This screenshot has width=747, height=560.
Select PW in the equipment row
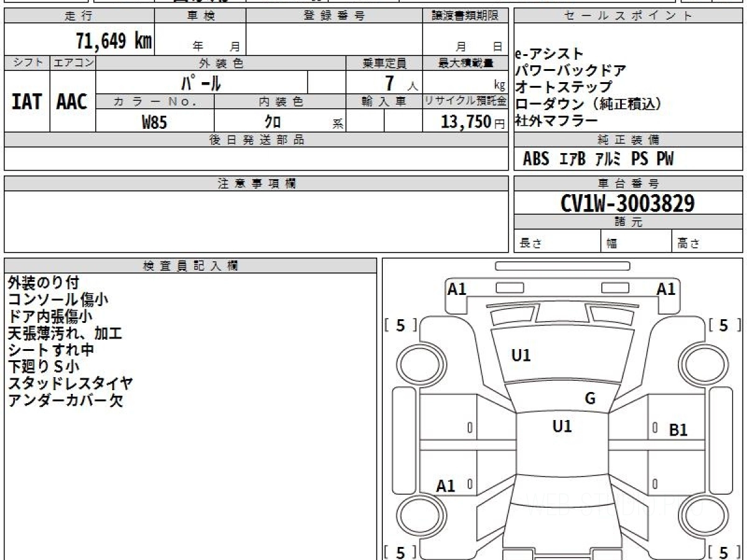[x=665, y=159]
